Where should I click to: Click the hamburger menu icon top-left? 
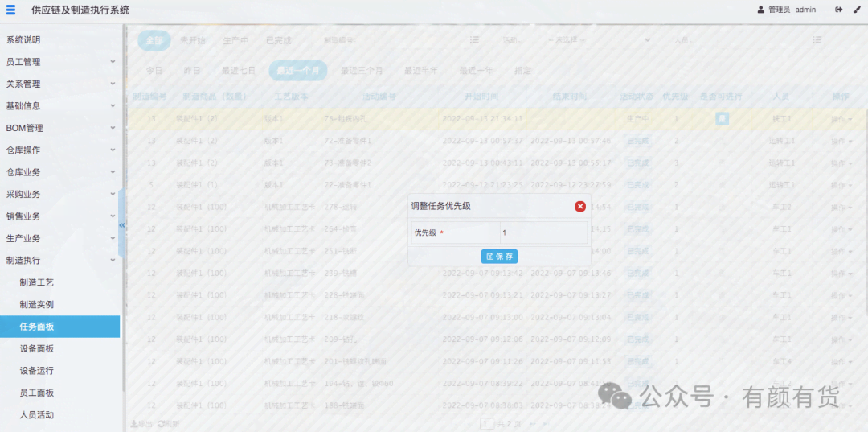10,10
